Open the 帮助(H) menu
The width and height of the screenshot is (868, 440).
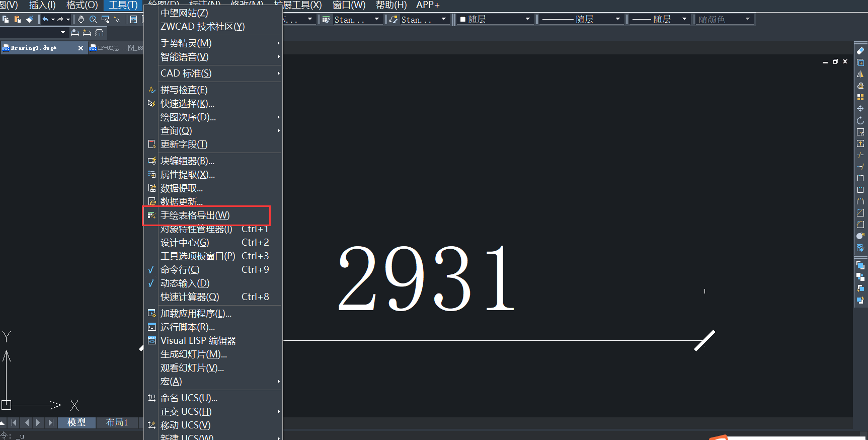(391, 5)
